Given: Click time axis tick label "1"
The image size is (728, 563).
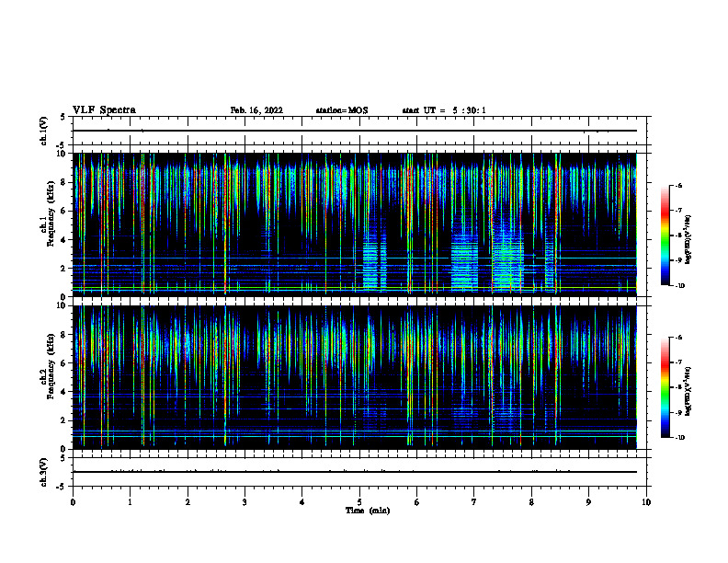Looking at the screenshot, I should (x=130, y=502).
